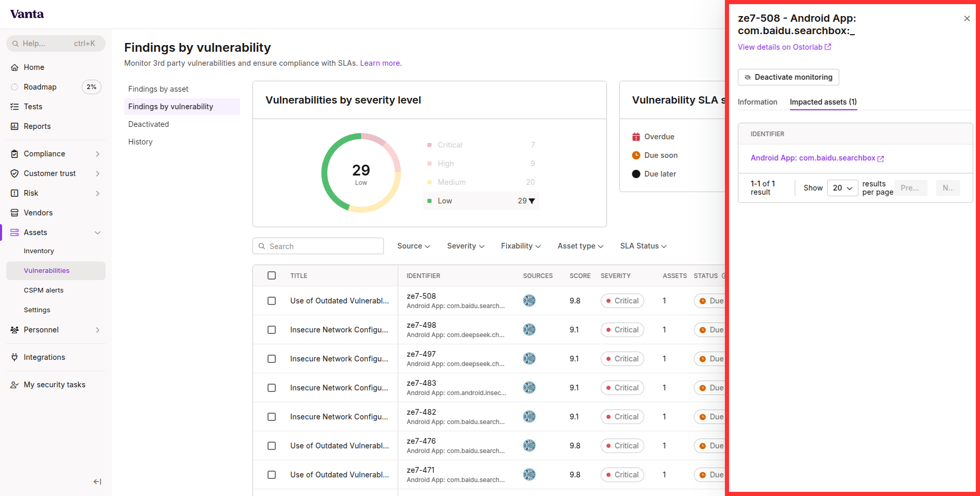Screen dimensions: 980x496
Task: Click the Overdue calendar icon
Action: [x=636, y=137]
